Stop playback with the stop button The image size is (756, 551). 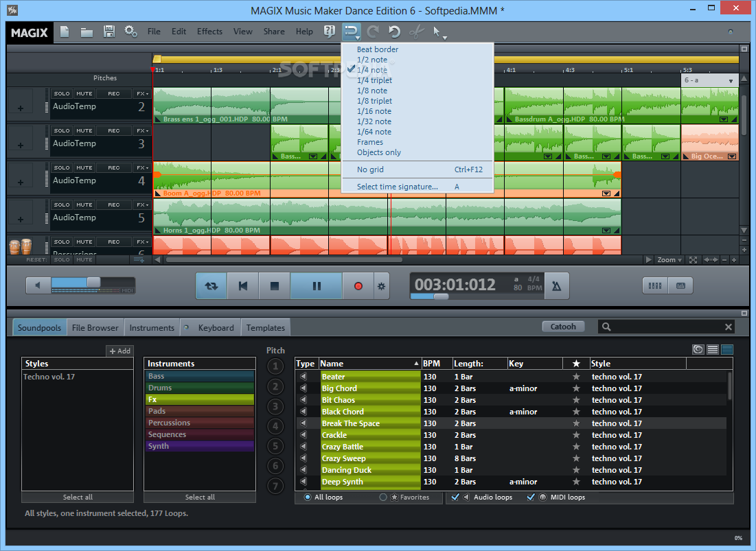pyautogui.click(x=275, y=286)
